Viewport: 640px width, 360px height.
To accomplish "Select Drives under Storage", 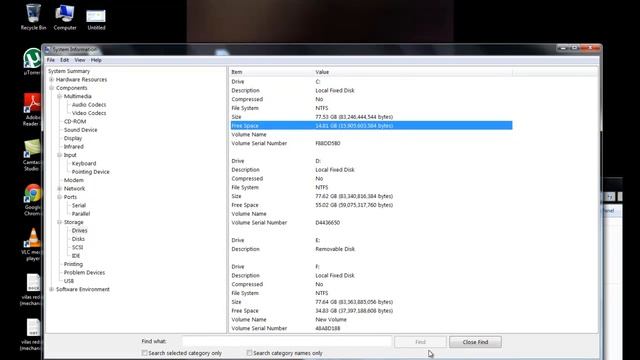I will coord(80,231).
